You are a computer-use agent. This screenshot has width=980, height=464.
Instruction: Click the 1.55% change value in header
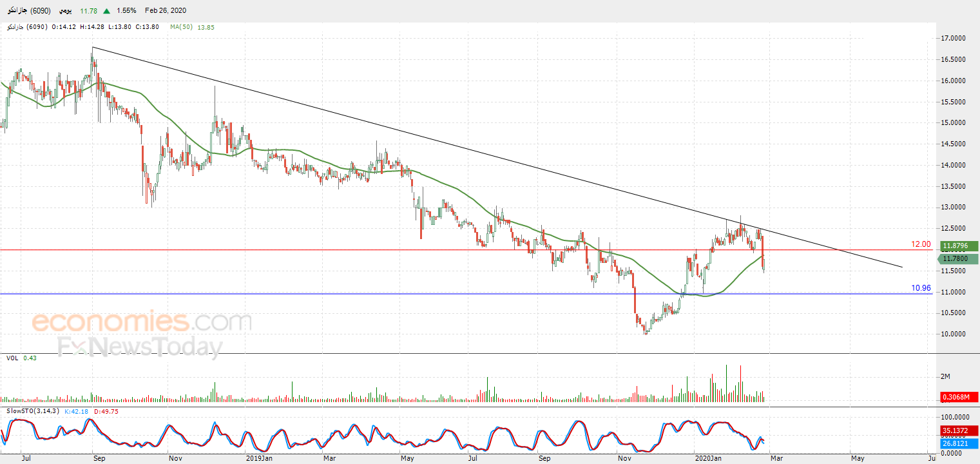[127, 10]
